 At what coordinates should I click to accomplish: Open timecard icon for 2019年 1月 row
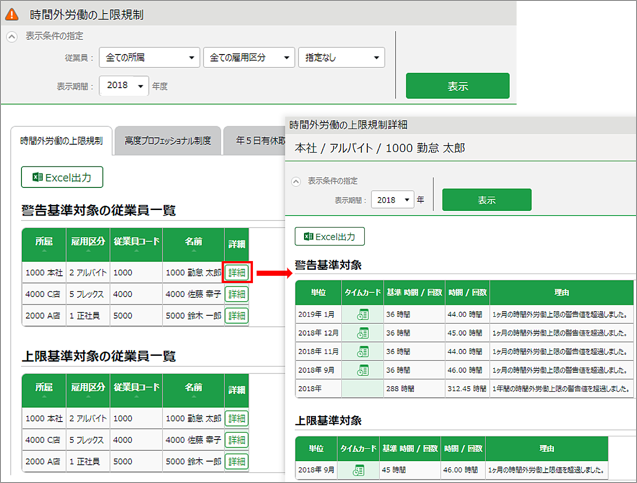[x=361, y=312]
